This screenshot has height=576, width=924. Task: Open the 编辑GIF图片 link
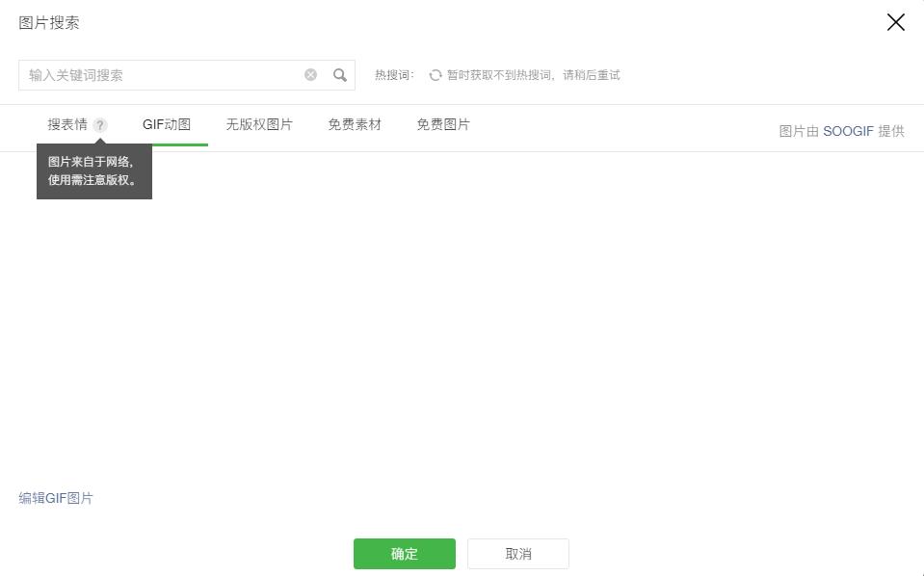pos(56,497)
